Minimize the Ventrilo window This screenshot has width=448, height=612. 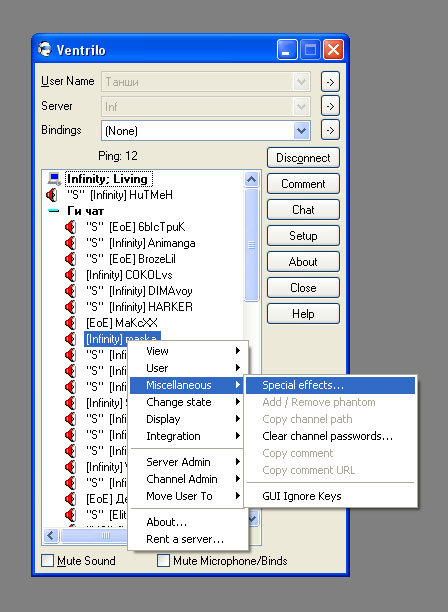coord(287,50)
